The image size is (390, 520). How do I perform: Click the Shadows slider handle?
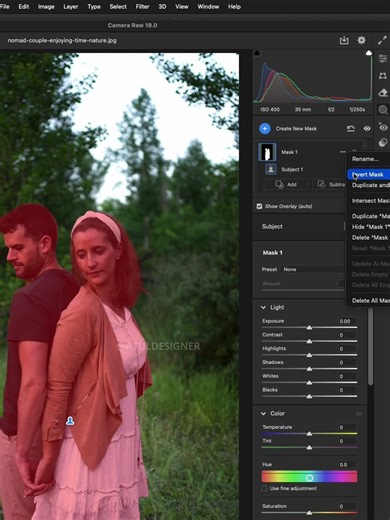point(309,369)
